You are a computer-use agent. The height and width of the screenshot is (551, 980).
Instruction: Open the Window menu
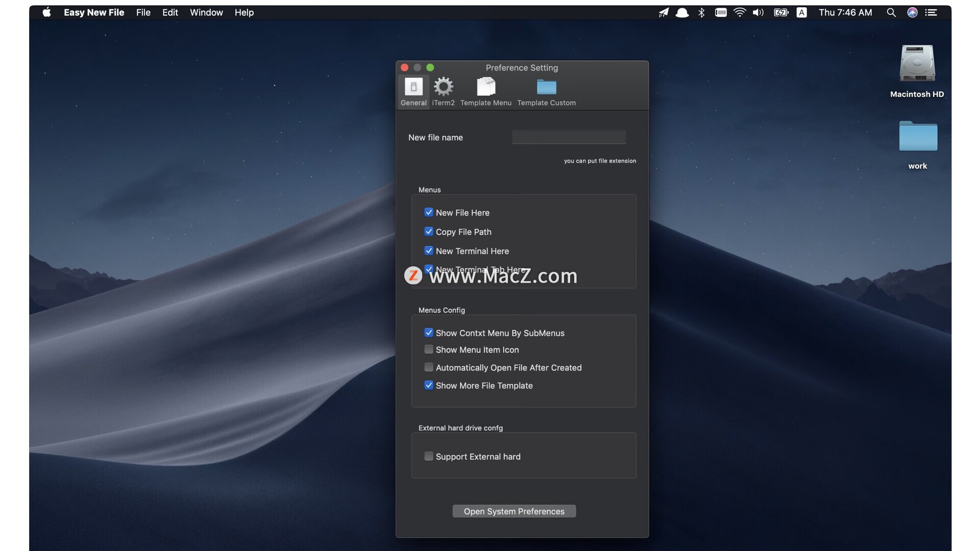tap(206, 12)
